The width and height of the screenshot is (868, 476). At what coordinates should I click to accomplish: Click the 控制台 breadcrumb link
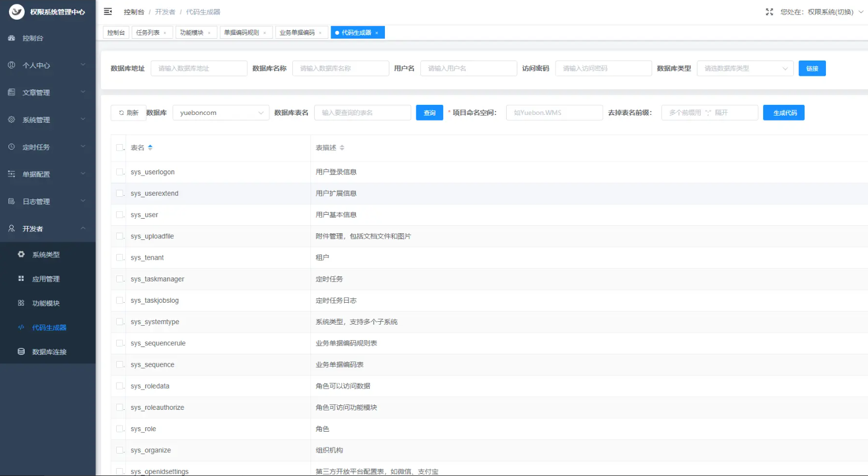click(134, 12)
